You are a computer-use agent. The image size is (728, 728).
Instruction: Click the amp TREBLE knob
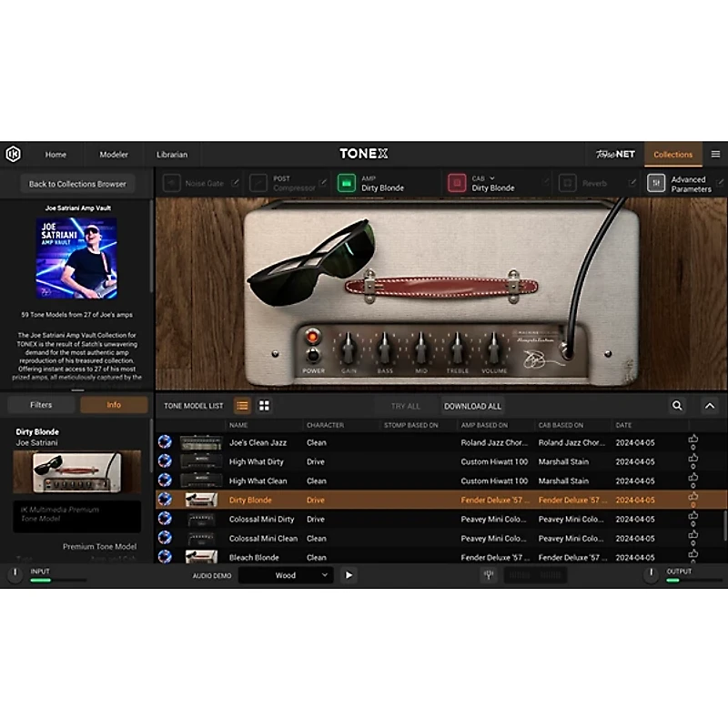pyautogui.click(x=457, y=348)
